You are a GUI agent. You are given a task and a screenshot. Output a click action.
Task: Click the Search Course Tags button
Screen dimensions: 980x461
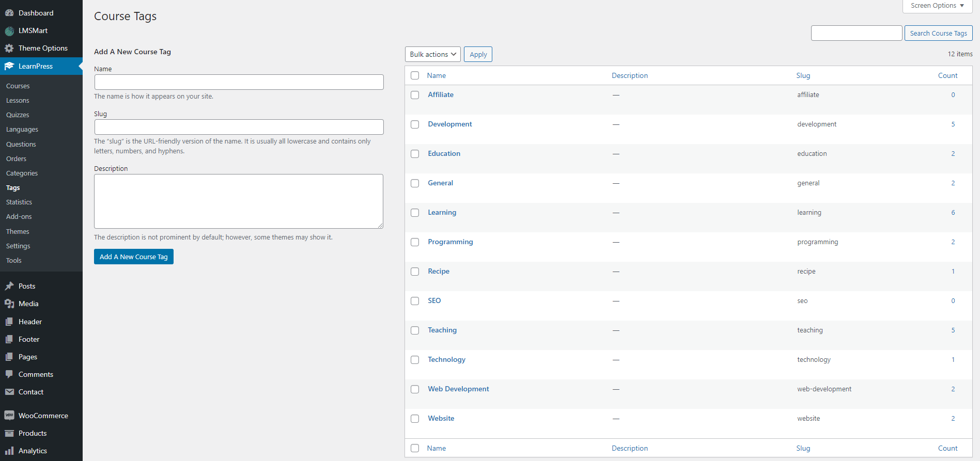(x=938, y=33)
